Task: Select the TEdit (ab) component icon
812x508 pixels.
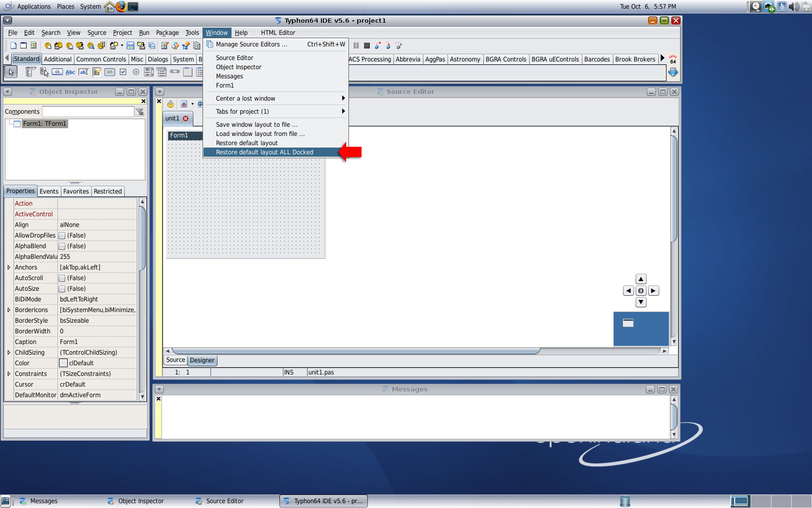Action: 84,72
